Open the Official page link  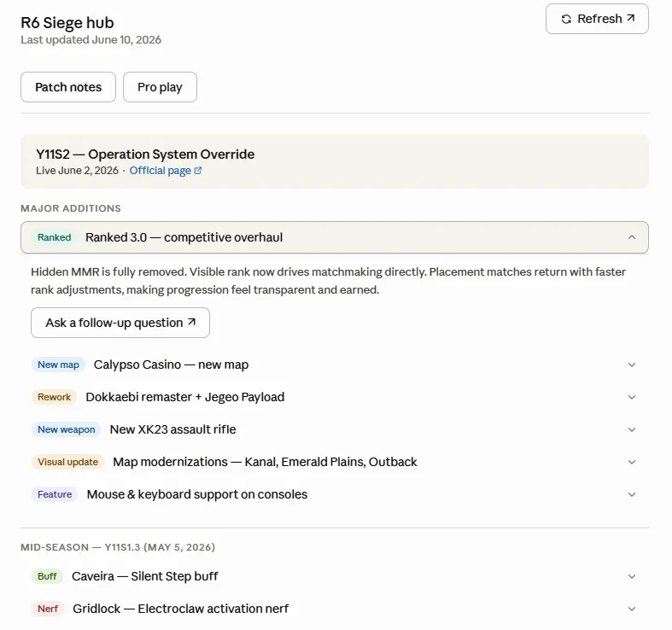coord(166,171)
